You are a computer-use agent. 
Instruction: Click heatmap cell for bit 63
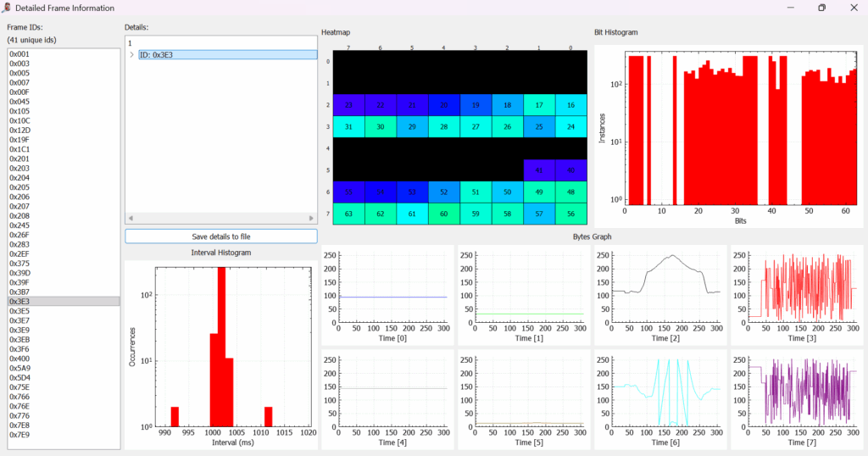coord(348,214)
